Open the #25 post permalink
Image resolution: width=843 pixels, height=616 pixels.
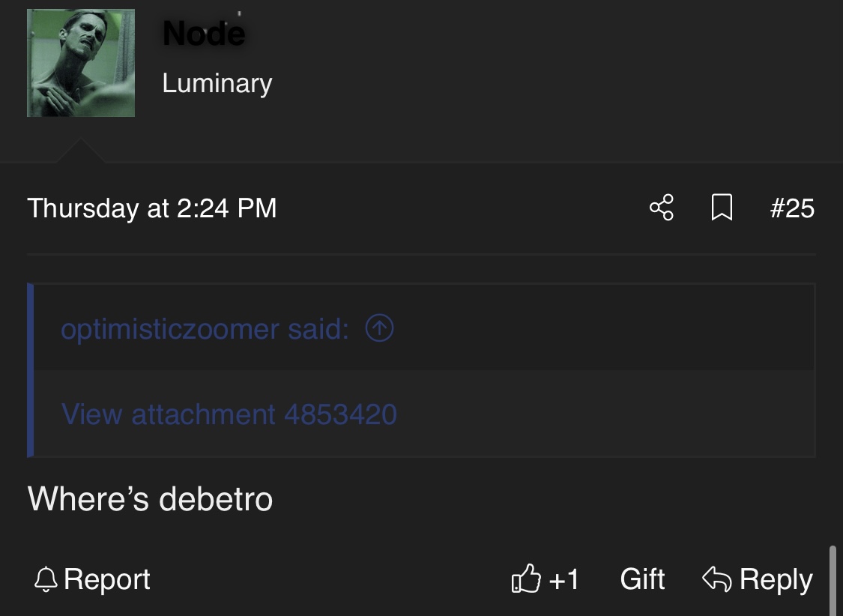[792, 208]
